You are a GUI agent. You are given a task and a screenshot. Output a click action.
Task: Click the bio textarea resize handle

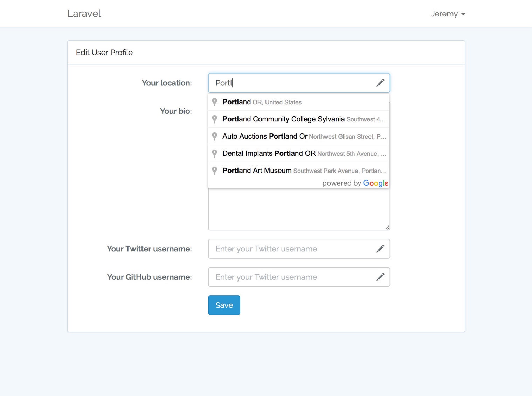(x=387, y=227)
